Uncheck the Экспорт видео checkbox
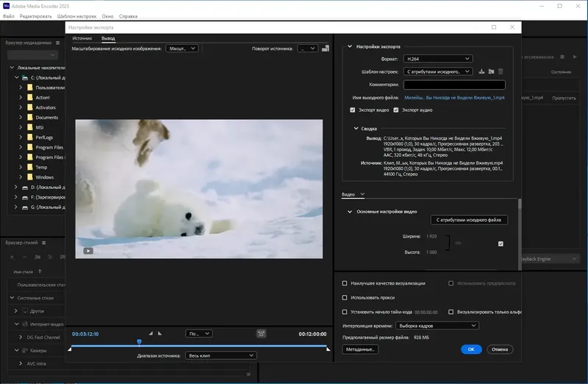 [353, 110]
